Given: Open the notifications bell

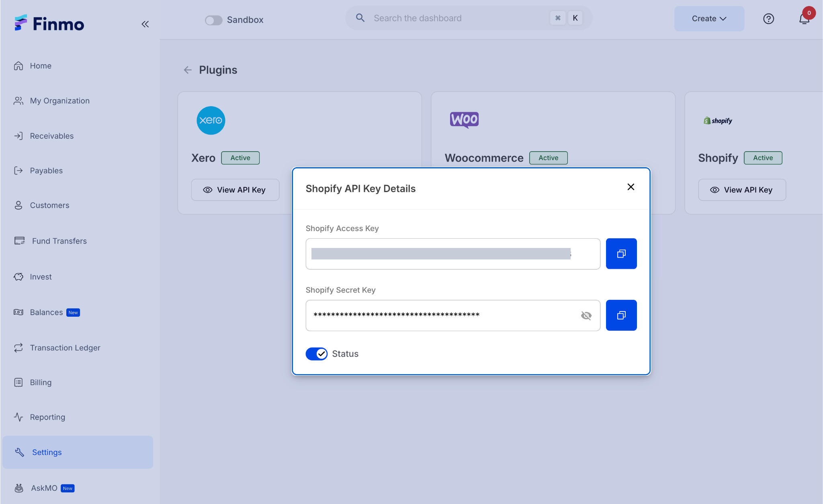Looking at the screenshot, I should pos(804,18).
